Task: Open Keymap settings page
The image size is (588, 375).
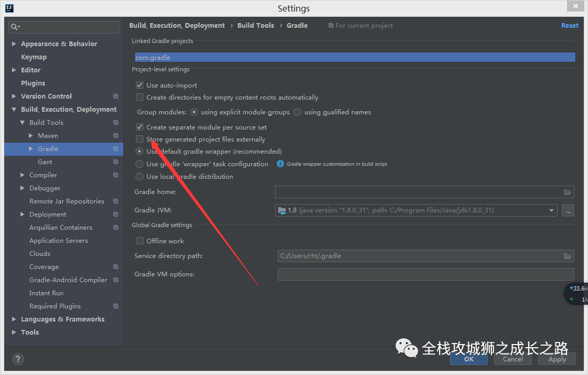Action: [34, 57]
